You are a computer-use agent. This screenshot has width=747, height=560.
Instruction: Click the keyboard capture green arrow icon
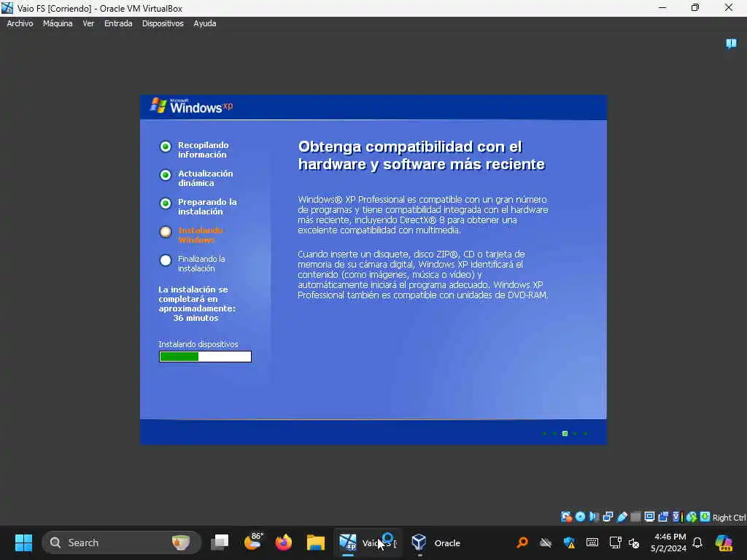pos(705,517)
